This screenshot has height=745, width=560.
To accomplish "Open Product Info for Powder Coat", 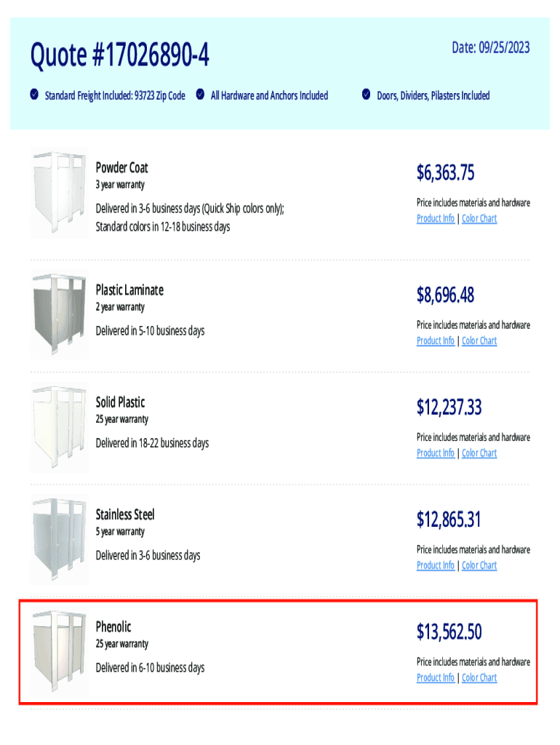I will click(x=436, y=218).
